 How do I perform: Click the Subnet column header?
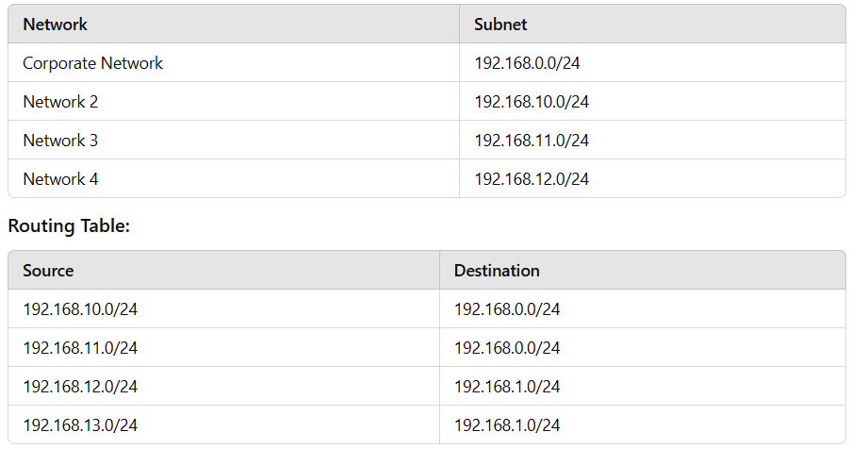pyautogui.click(x=500, y=25)
